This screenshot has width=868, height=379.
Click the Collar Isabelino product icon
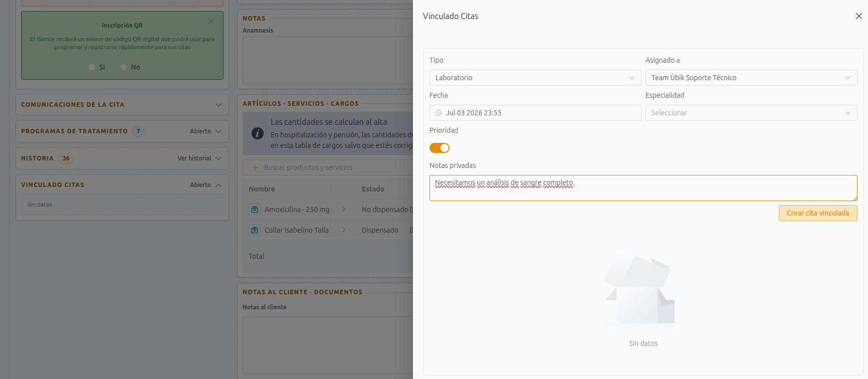pyautogui.click(x=255, y=230)
